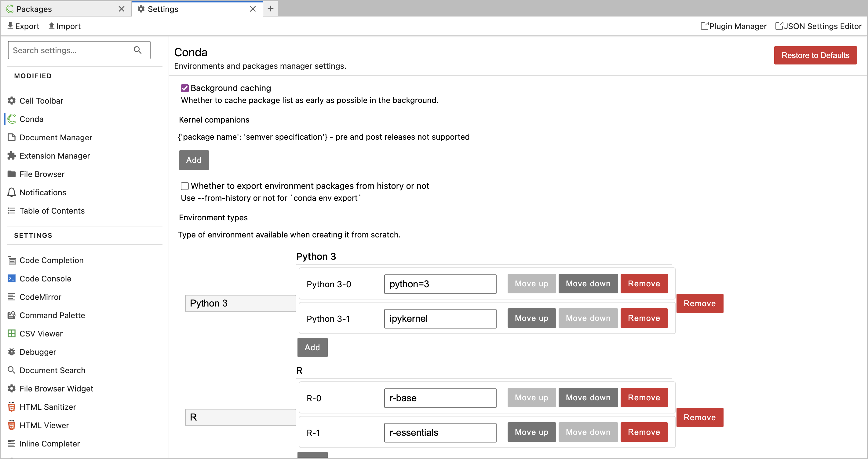Open Document Search settings label
868x459 pixels.
click(x=52, y=370)
